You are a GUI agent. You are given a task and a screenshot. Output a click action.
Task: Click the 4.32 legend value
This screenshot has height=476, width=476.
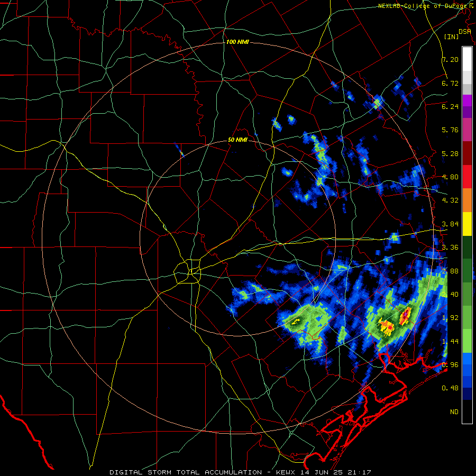(x=450, y=200)
